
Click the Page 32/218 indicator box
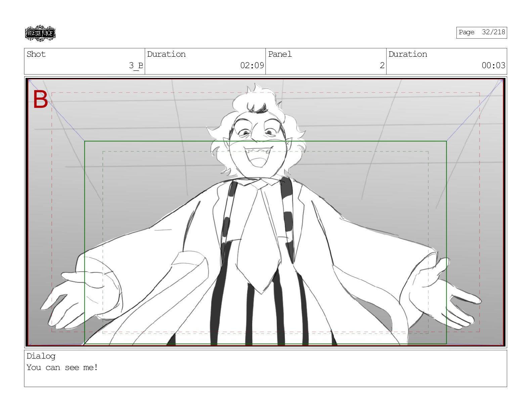pos(481,33)
